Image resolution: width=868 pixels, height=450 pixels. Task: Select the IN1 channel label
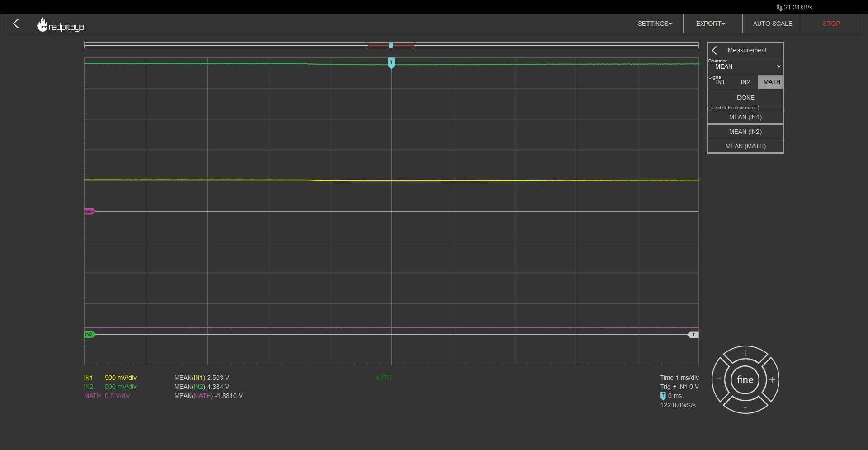(88, 378)
